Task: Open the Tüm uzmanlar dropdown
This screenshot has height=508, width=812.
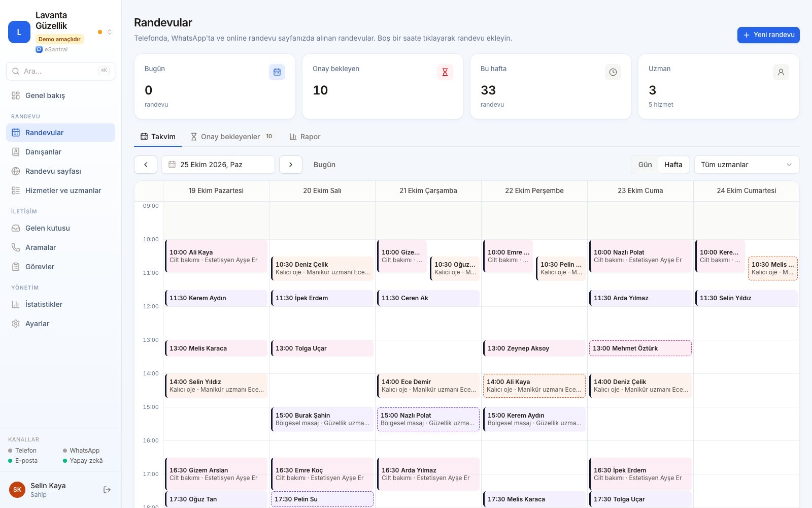Action: click(x=747, y=165)
